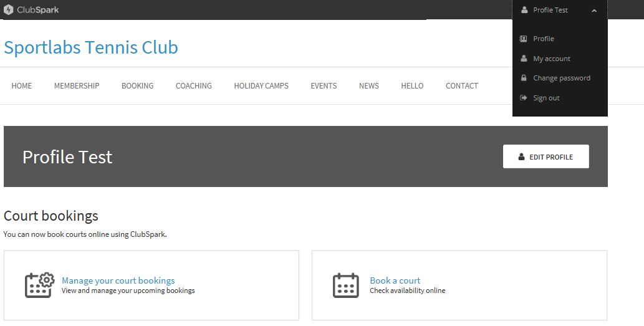The height and width of the screenshot is (326, 644).
Task: Follow the Book a court link
Action: (395, 280)
